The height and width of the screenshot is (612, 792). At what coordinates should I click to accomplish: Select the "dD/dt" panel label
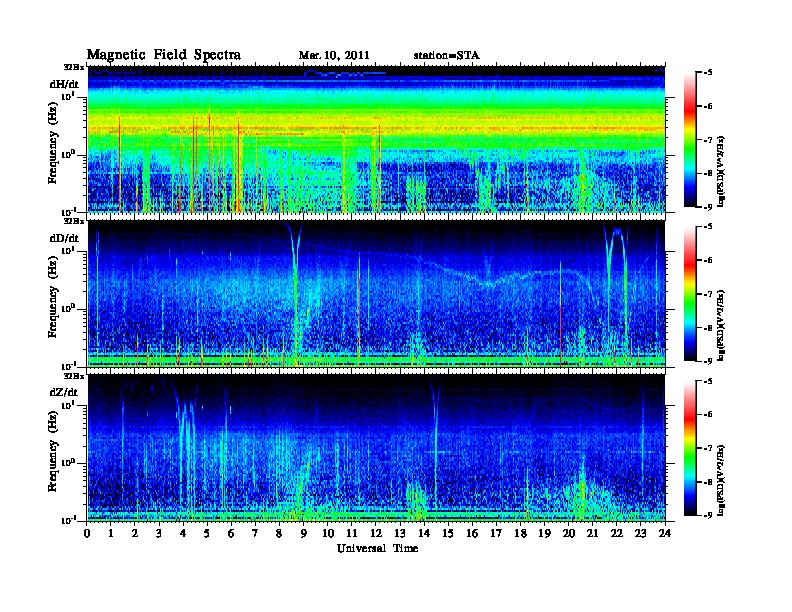pos(64,238)
